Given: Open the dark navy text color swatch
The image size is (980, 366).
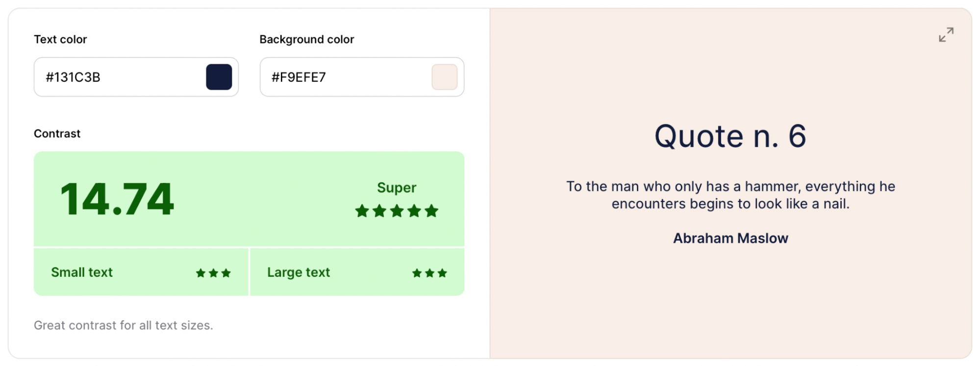Looking at the screenshot, I should coord(219,77).
